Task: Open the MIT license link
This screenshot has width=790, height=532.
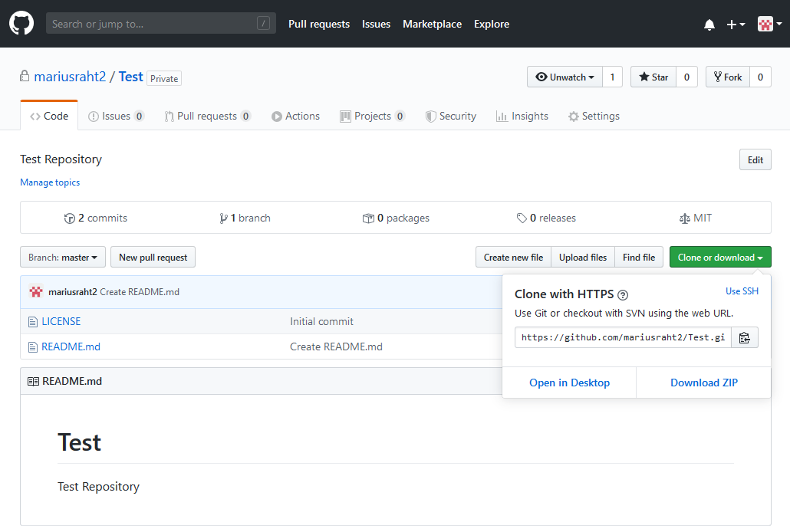Action: pos(696,218)
